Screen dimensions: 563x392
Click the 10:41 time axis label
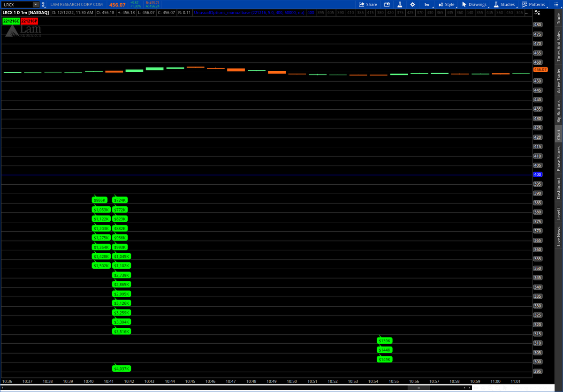108,381
